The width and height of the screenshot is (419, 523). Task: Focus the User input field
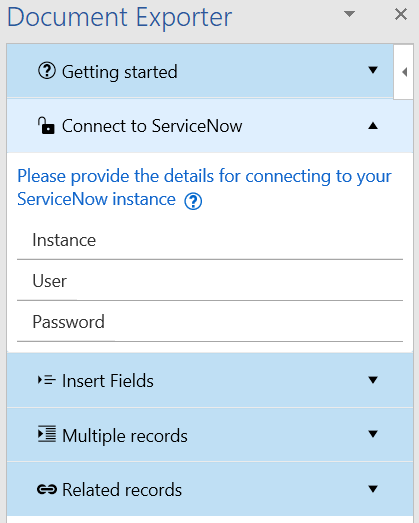[210, 281]
